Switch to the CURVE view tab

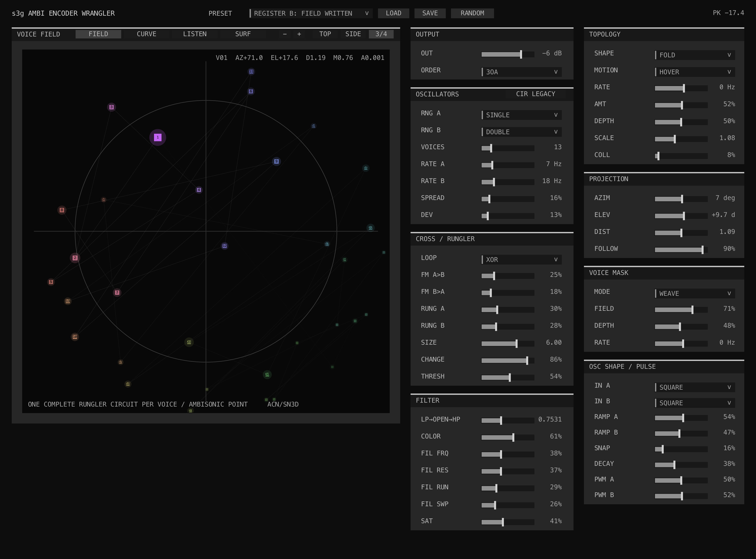point(147,34)
